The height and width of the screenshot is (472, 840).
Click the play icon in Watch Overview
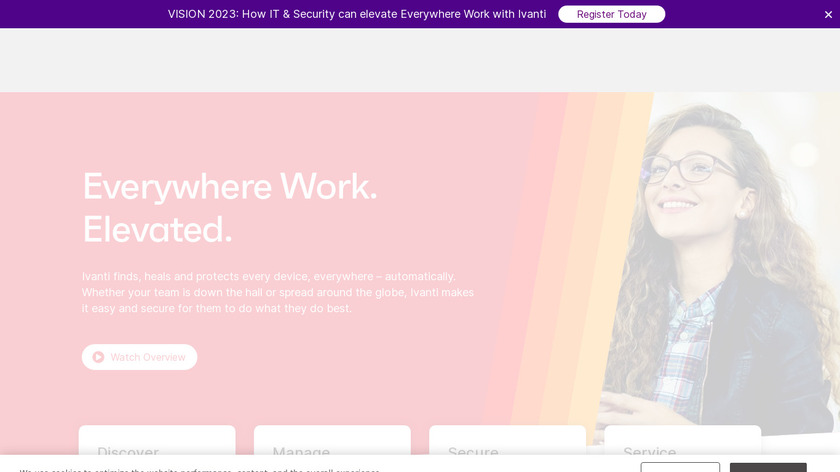98,357
